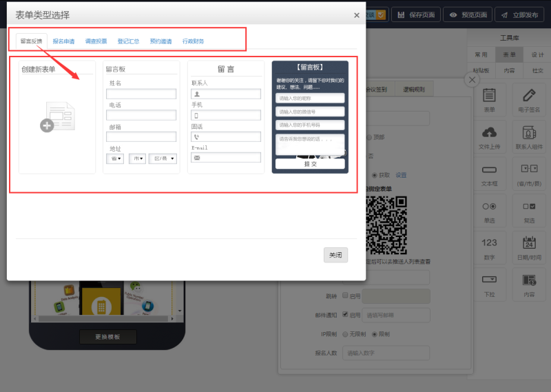Switch to the 报名申请 tab
The height and width of the screenshot is (392, 551).
[x=63, y=41]
